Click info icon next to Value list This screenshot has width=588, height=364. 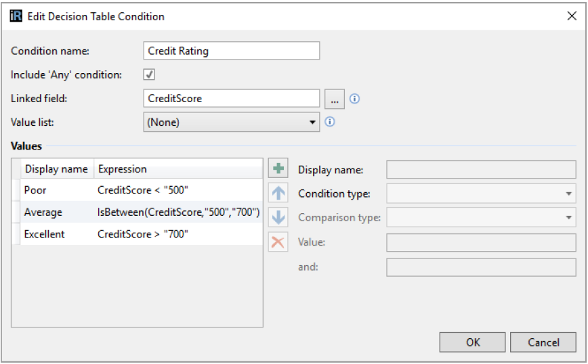coord(330,122)
